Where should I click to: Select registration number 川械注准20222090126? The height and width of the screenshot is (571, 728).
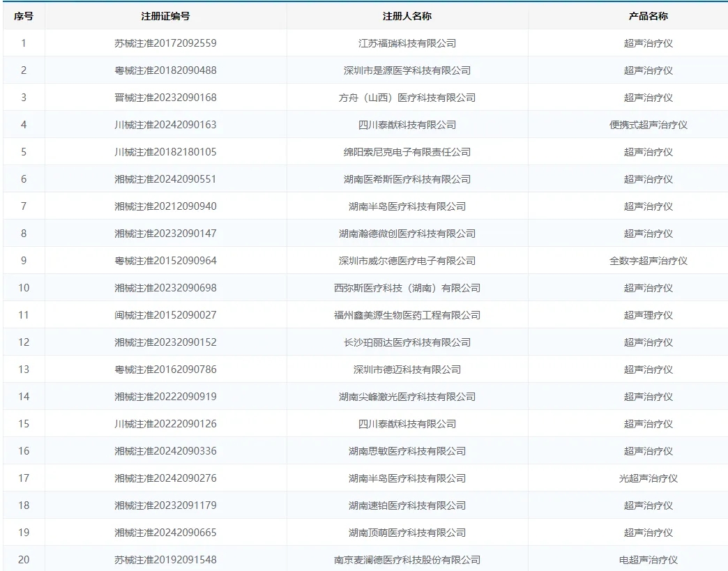click(x=166, y=424)
